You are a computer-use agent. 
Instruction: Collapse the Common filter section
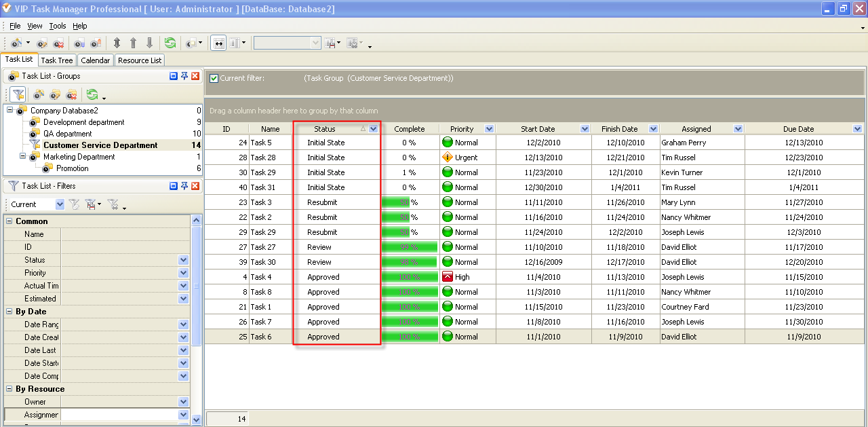[9, 221]
